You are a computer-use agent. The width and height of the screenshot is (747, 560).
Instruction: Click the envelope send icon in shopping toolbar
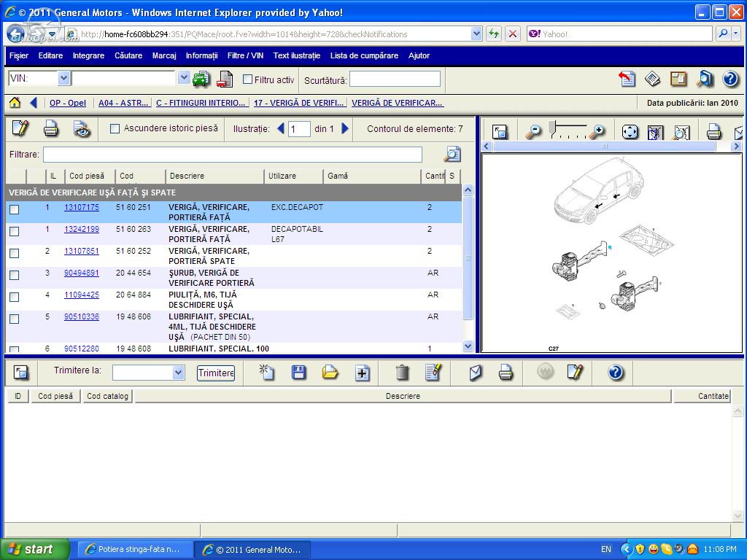[476, 373]
